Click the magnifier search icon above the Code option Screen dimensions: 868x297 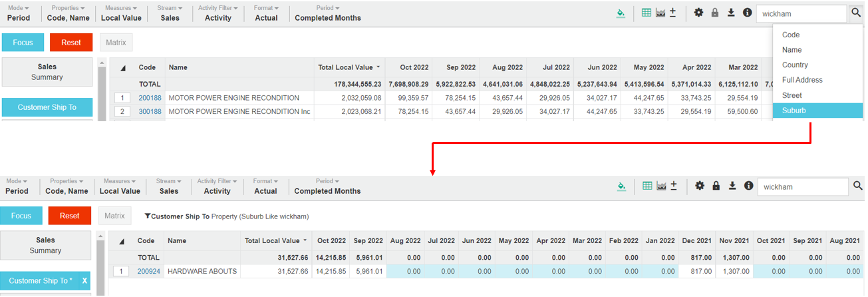pos(856,13)
